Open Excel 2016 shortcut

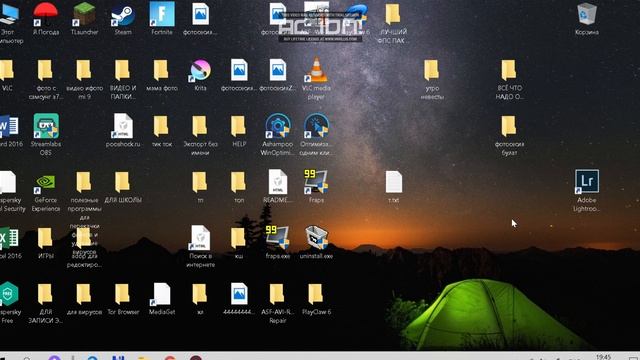click(x=9, y=238)
